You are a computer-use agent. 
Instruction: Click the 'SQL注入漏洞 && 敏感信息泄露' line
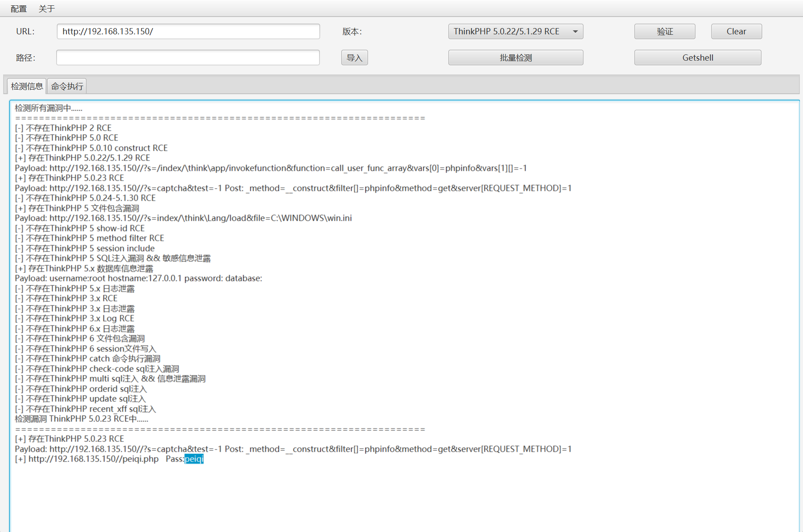(113, 258)
